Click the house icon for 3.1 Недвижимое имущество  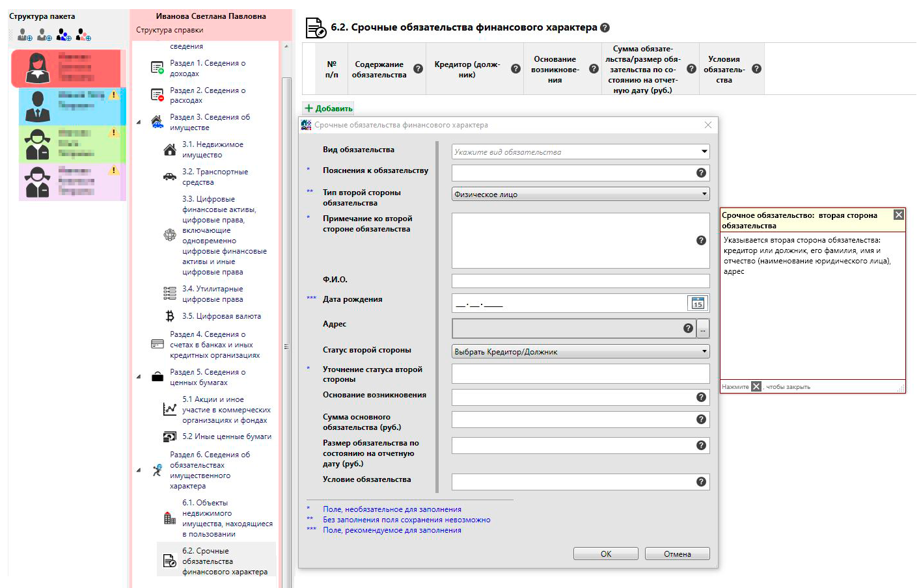pos(170,150)
